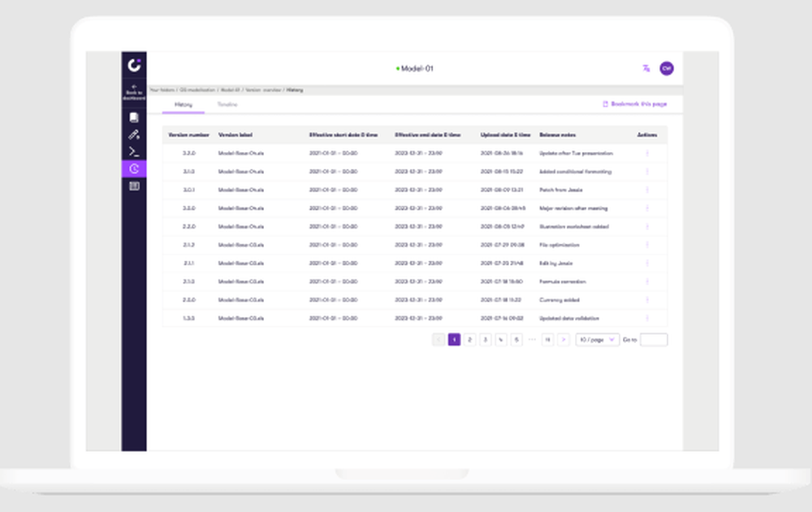This screenshot has height=512, width=812.
Task: Click upload date 2021-07-29 09:08
Action: (x=503, y=245)
